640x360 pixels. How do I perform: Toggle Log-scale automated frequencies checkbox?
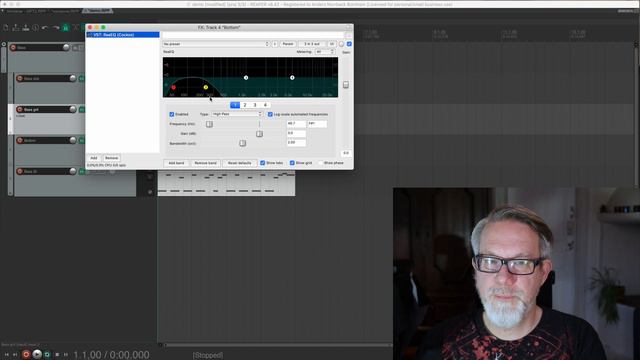(270, 114)
